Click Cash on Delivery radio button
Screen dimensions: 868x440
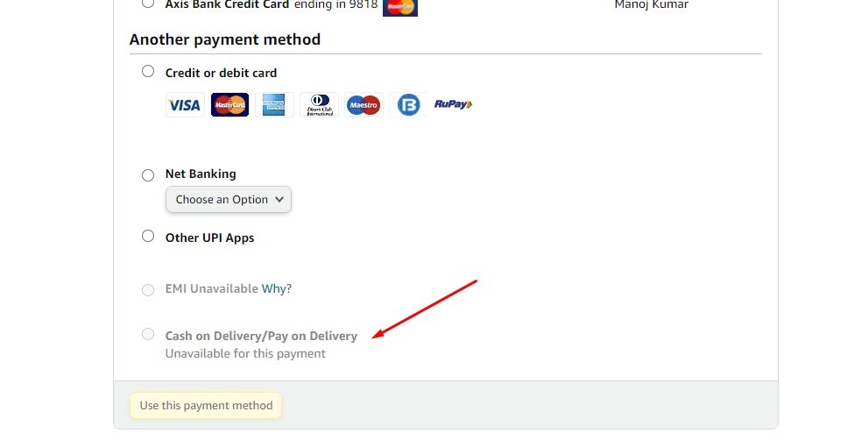click(x=148, y=334)
